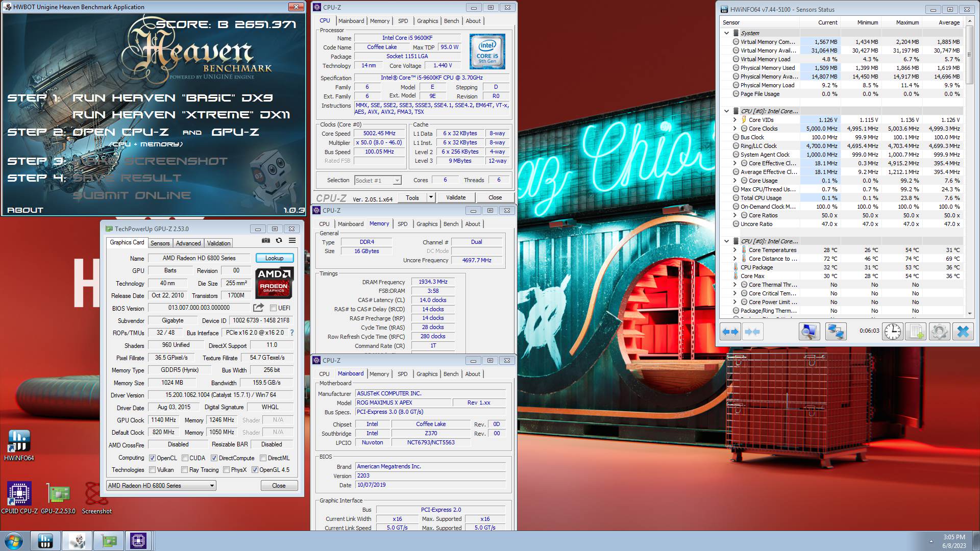Click HWiNFO network monitors icon button
The image size is (980, 551).
(x=836, y=332)
